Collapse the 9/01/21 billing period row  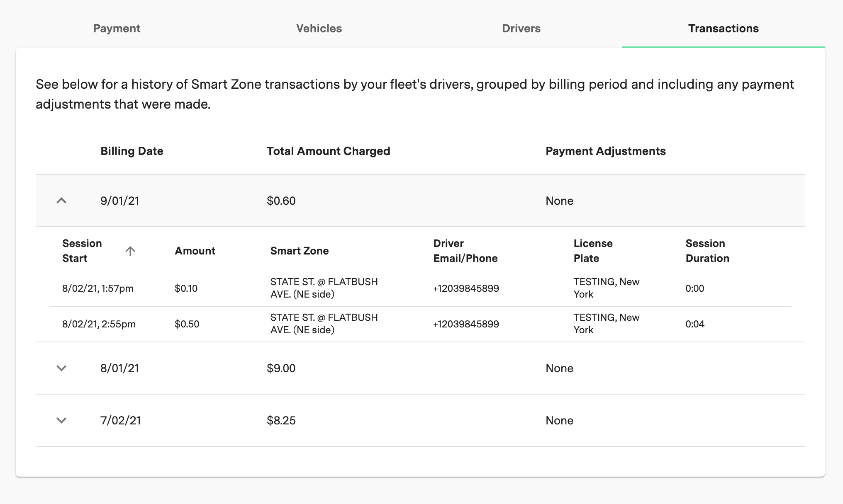coord(61,201)
